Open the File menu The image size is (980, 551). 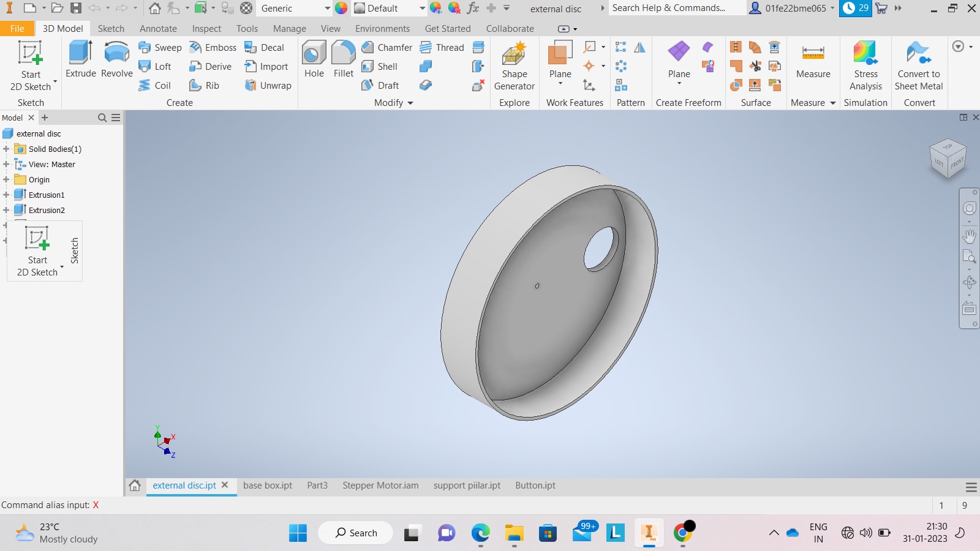click(17, 28)
